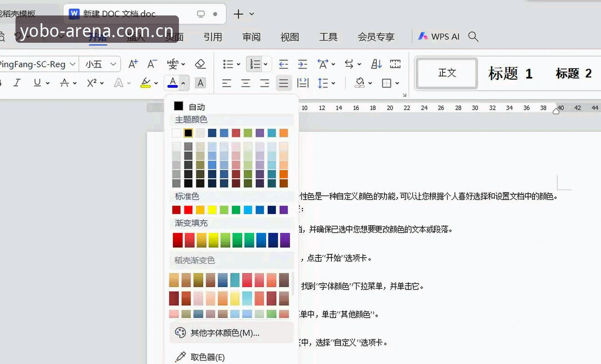This screenshot has width=601, height=364.
Task: Open the 工具 ribbon tab
Action: coord(328,37)
